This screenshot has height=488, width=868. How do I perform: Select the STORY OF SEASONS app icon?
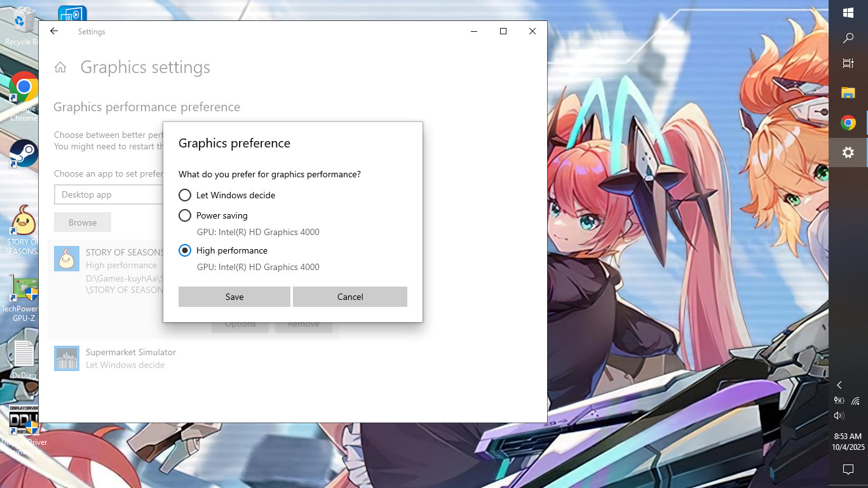[67, 259]
